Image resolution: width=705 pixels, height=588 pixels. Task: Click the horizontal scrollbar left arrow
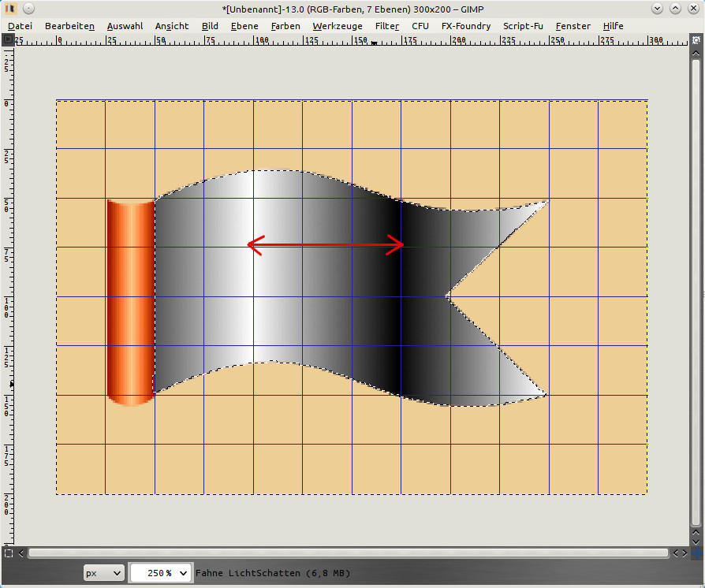point(21,553)
